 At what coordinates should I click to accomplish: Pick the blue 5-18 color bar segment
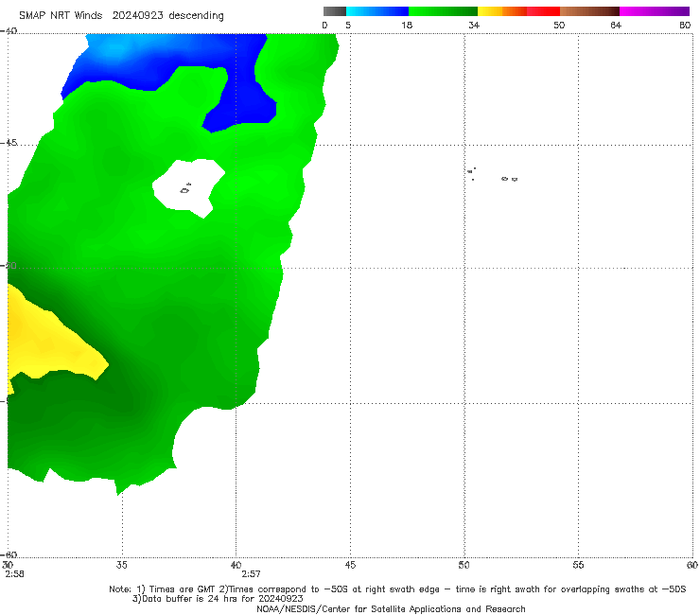[377, 11]
